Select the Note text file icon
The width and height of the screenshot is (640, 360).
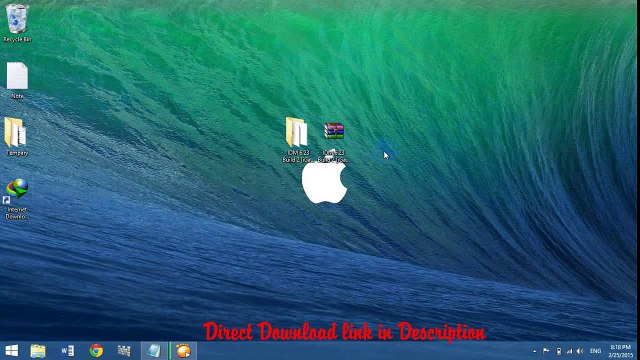(x=17, y=80)
